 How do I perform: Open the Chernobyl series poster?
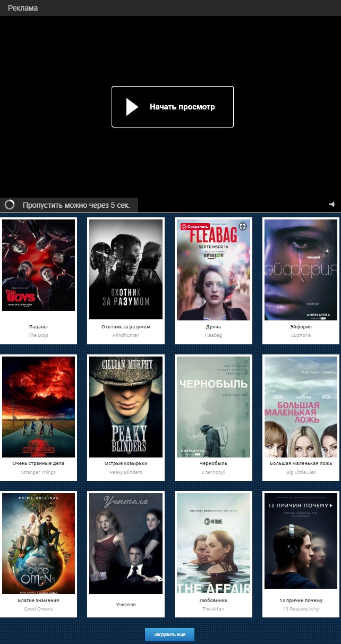pos(213,406)
